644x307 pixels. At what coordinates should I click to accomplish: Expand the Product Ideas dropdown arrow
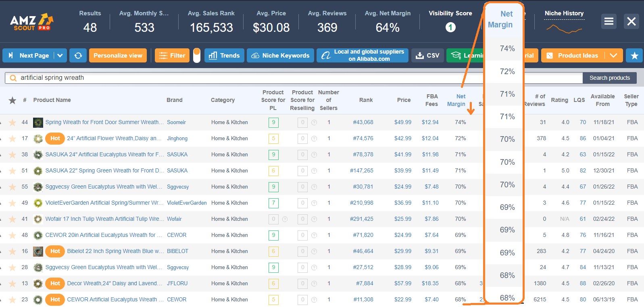tap(614, 56)
